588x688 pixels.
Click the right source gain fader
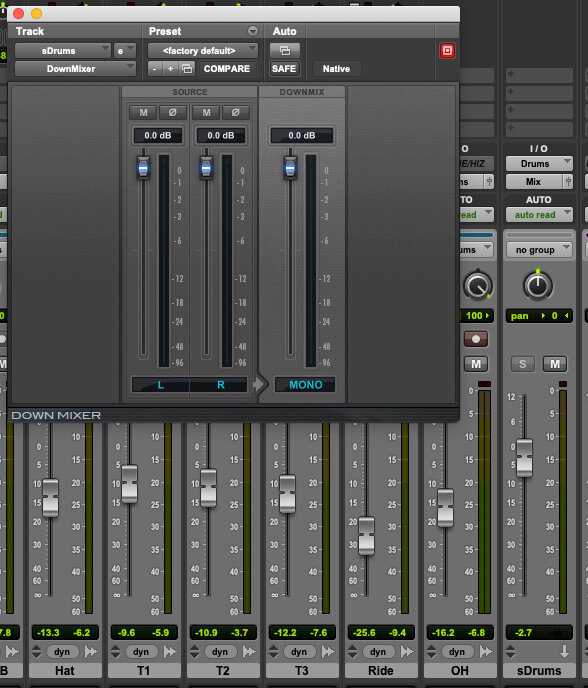click(206, 168)
